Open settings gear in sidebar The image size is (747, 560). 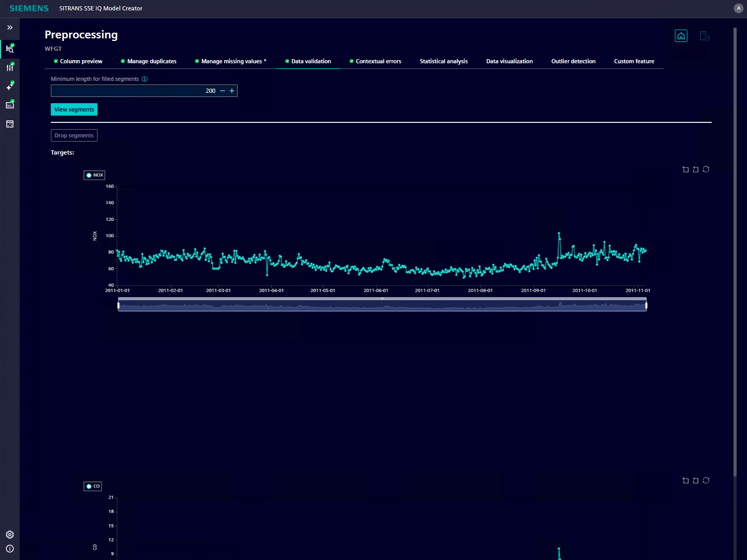pyautogui.click(x=10, y=535)
